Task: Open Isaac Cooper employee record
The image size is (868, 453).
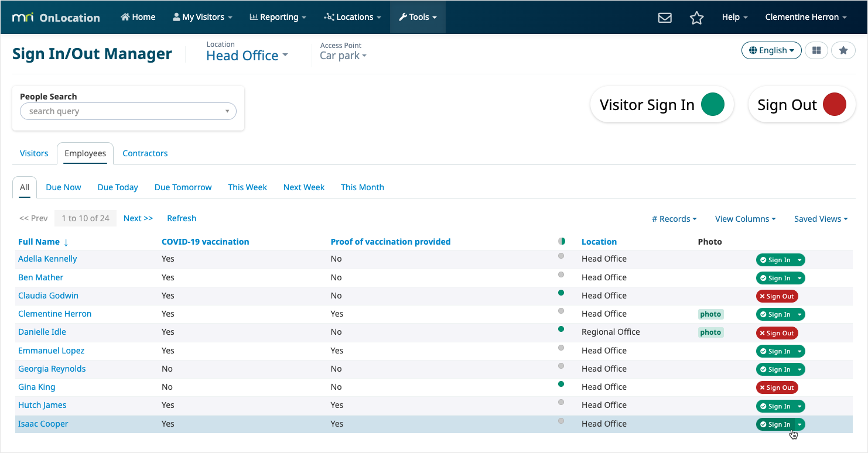Action: [x=43, y=424]
